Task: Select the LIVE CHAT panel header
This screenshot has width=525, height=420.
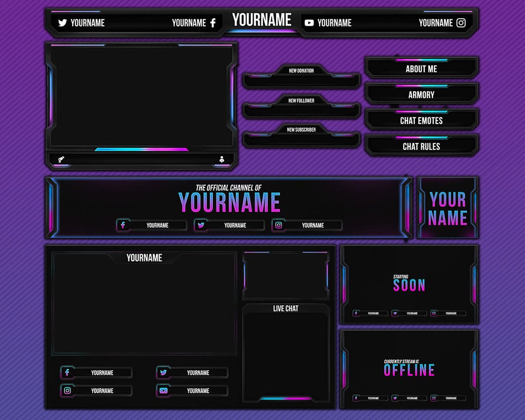Action: [x=286, y=309]
